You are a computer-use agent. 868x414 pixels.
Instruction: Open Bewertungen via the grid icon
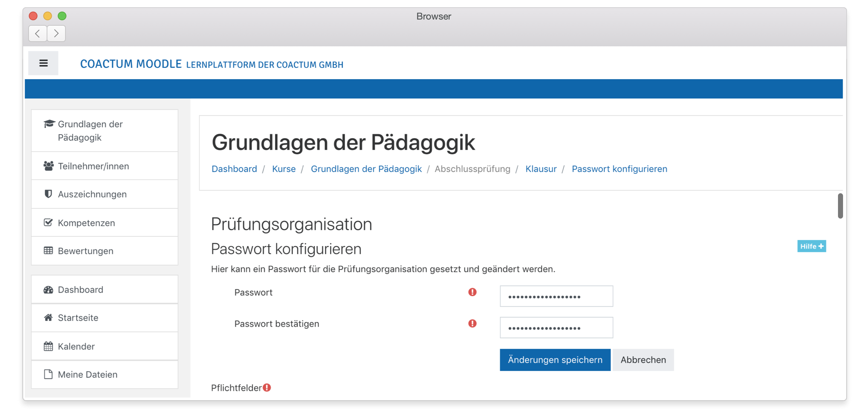coord(48,250)
